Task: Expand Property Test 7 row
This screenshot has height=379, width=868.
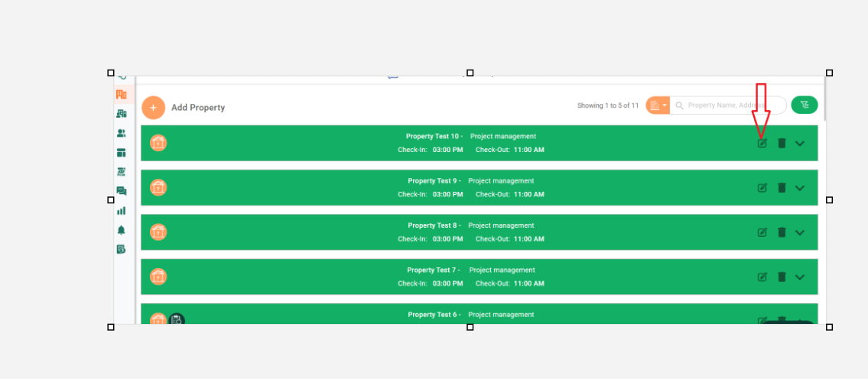Action: (800, 277)
